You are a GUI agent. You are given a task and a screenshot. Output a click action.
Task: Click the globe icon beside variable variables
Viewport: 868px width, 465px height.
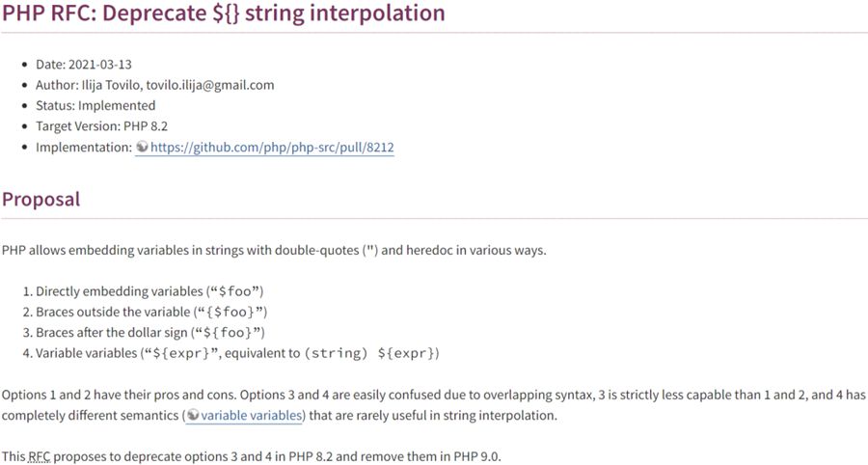click(x=193, y=415)
